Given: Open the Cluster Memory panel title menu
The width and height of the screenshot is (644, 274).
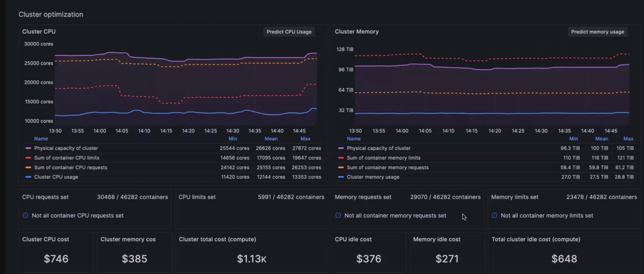Looking at the screenshot, I should (357, 32).
